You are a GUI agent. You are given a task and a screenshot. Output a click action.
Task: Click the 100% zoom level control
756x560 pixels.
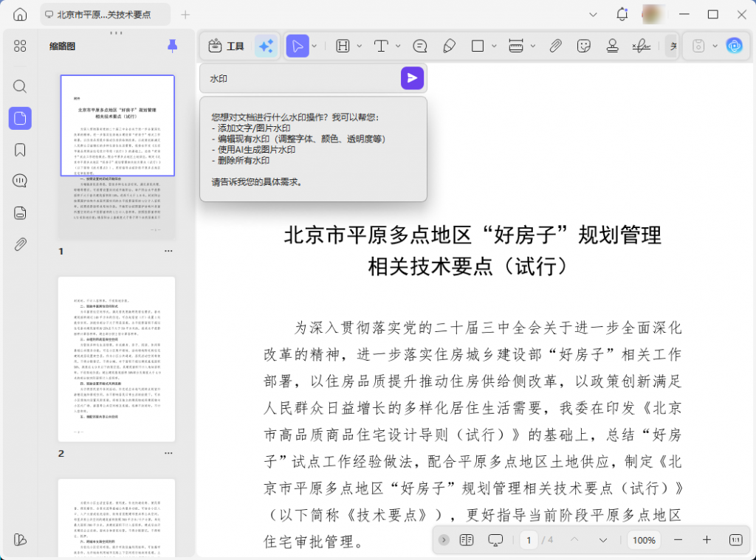[x=643, y=540]
